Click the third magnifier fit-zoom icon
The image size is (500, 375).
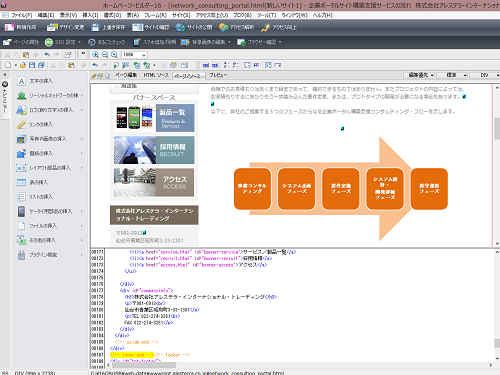point(114,55)
